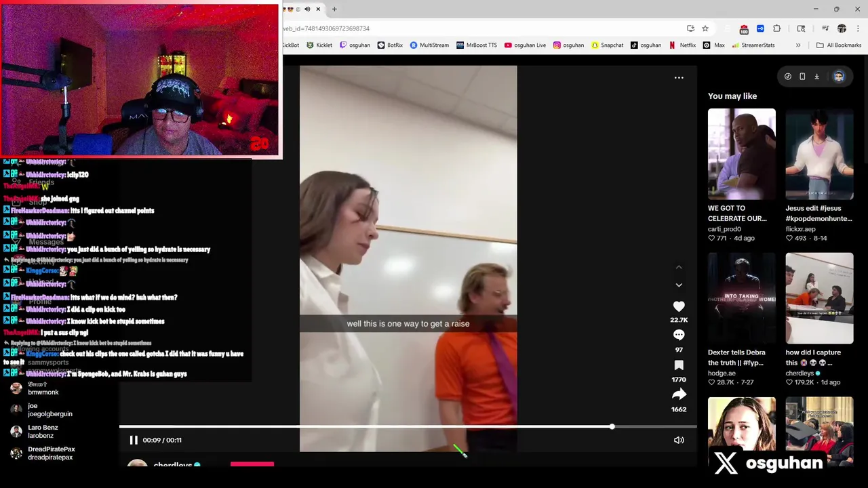Open the Chrome three-dot menu
This screenshot has width=868, height=488.
[858, 28]
